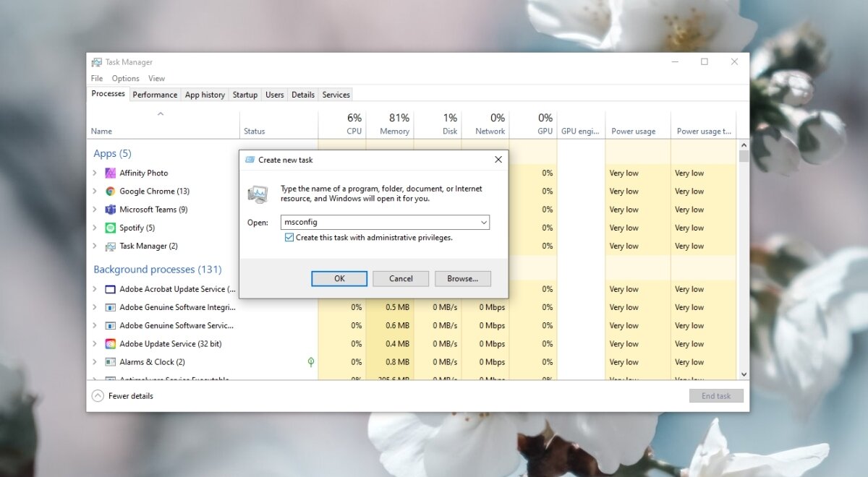Click the Browse button in the dialog
This screenshot has height=477, width=868.
pyautogui.click(x=463, y=278)
